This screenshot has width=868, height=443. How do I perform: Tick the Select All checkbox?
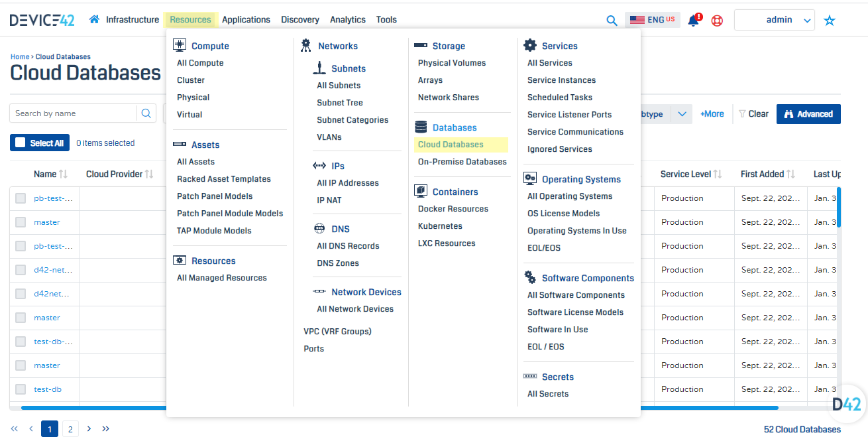(x=21, y=143)
